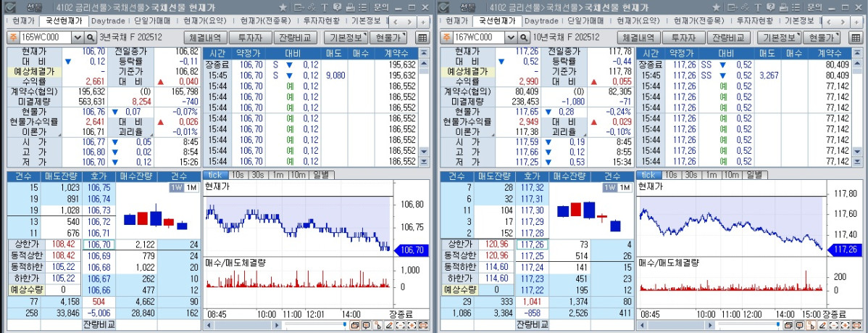Viewport: 868px width, 333px height.
Task: Open 기본정보 dropdown button in left window
Action: [346, 38]
